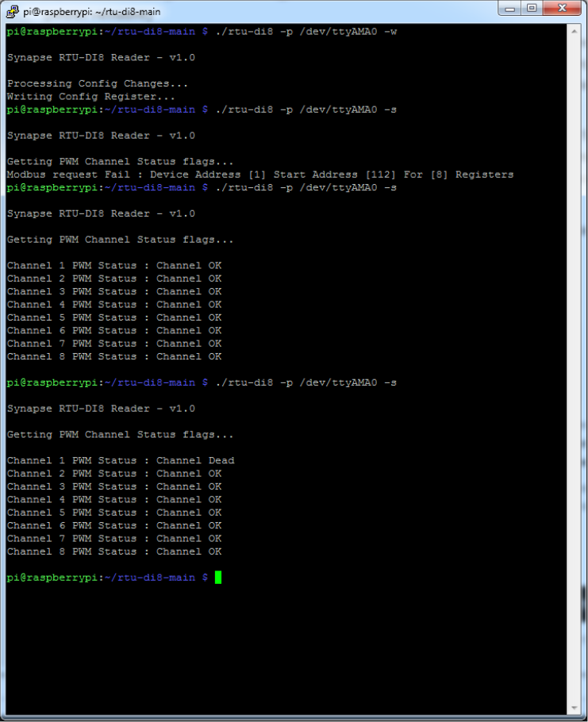Viewport: 588px width, 722px height.
Task: Close the pi@raspberrypi terminal window
Action: [x=562, y=8]
